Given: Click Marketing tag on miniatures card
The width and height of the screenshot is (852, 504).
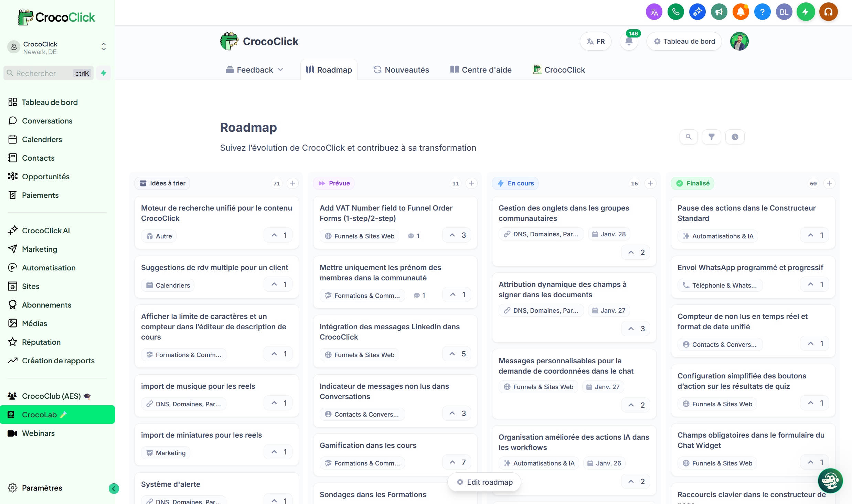Looking at the screenshot, I should (x=166, y=453).
